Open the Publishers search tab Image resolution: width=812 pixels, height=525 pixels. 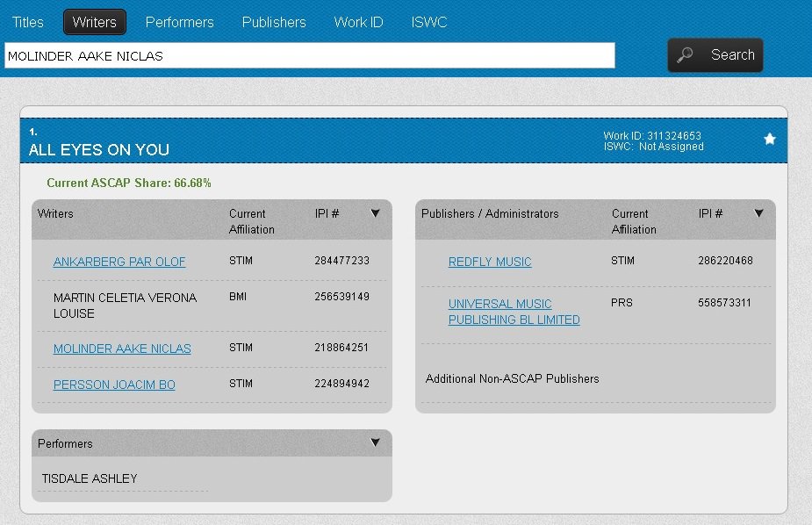[273, 22]
